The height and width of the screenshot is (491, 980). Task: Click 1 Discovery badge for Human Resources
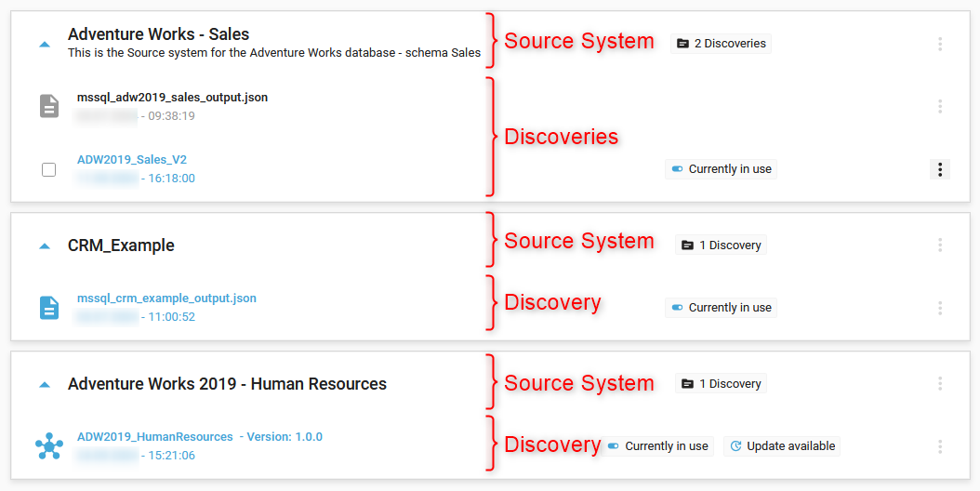tap(721, 383)
